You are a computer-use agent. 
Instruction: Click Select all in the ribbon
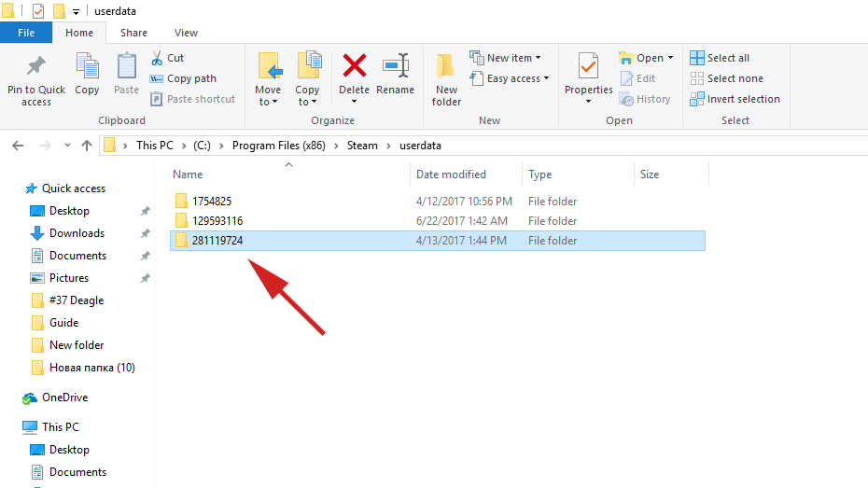click(x=720, y=58)
